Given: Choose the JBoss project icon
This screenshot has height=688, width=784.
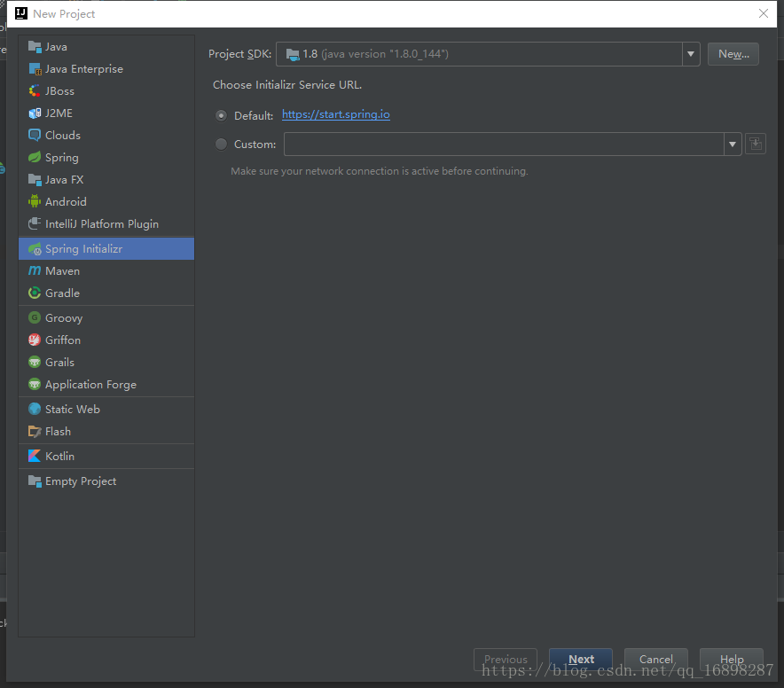Looking at the screenshot, I should pyautogui.click(x=35, y=91).
